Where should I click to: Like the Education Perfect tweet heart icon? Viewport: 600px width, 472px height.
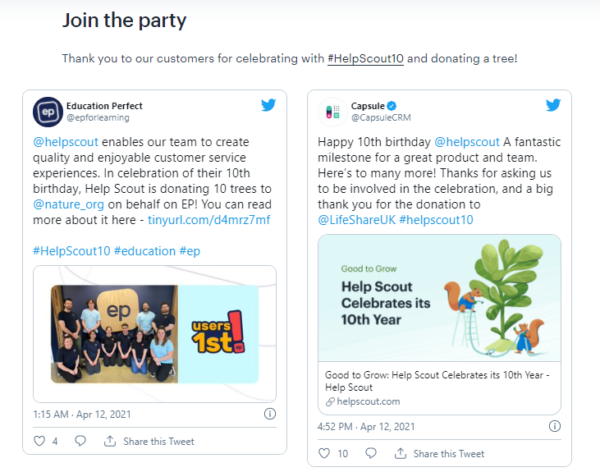pos(39,441)
